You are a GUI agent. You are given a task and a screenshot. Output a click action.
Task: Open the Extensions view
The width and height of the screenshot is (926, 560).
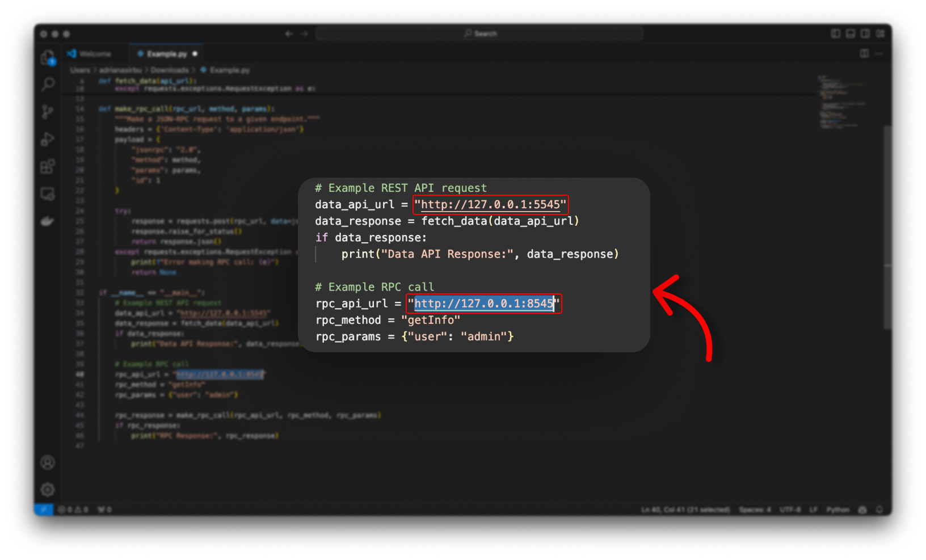(x=48, y=166)
